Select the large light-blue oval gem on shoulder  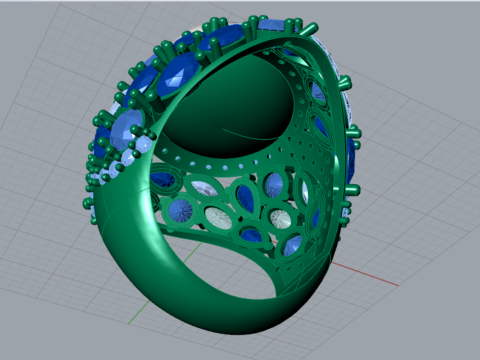(x=126, y=130)
